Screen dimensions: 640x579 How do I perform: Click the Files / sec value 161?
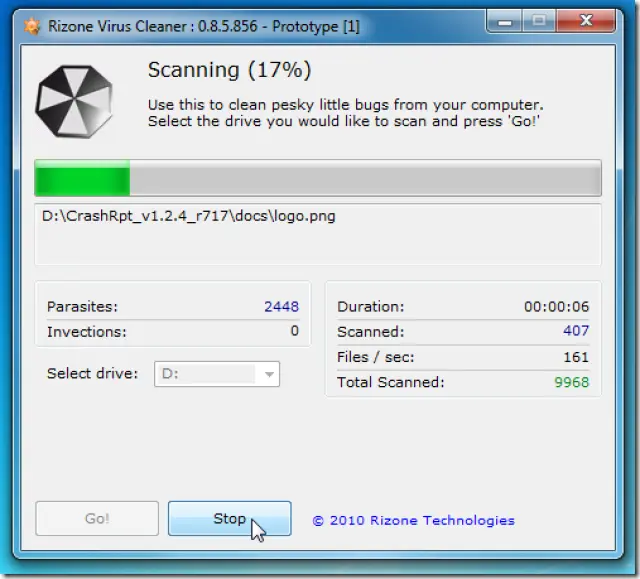point(576,356)
